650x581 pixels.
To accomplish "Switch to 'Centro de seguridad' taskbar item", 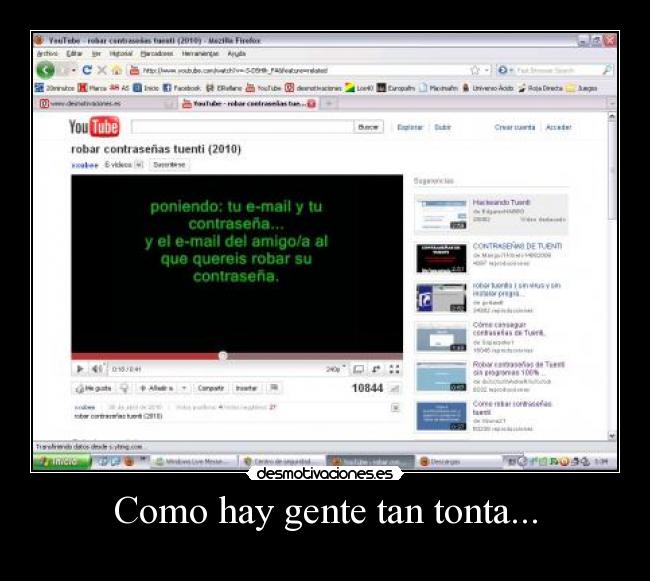I will (x=282, y=461).
